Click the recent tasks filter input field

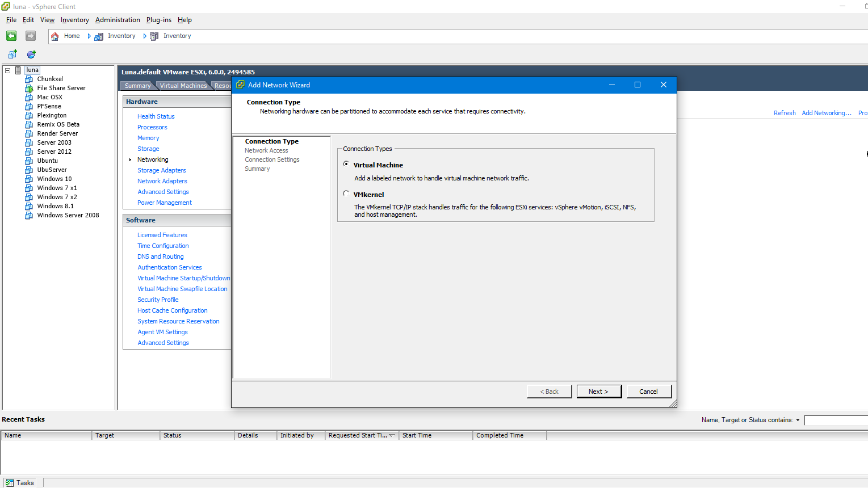click(x=836, y=420)
